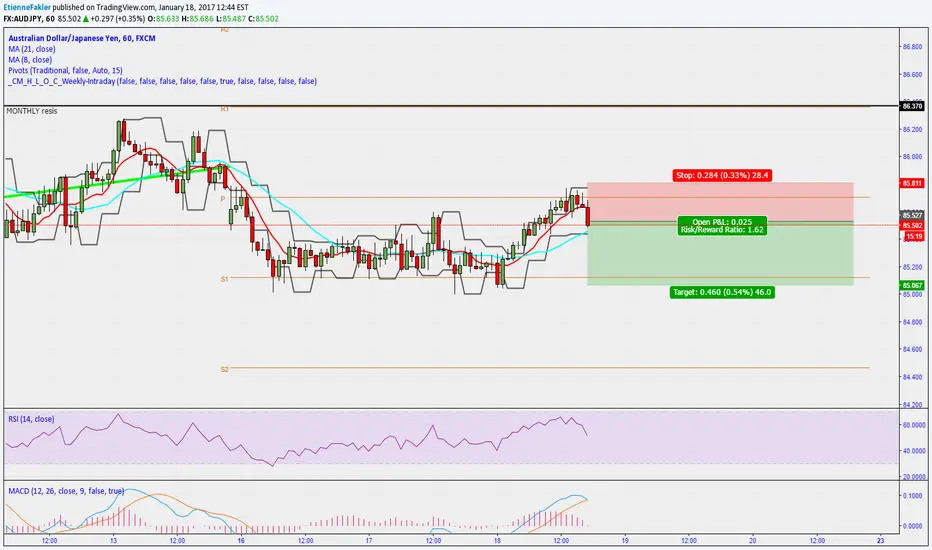This screenshot has width=932, height=550.
Task: Click the red Stop: 0.284 label
Action: pos(722,175)
